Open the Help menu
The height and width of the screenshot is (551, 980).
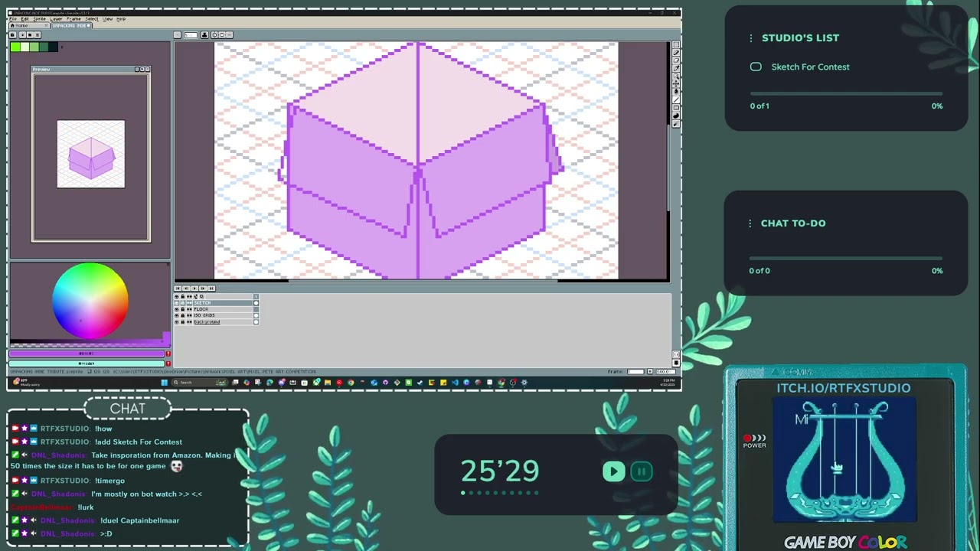pyautogui.click(x=121, y=19)
